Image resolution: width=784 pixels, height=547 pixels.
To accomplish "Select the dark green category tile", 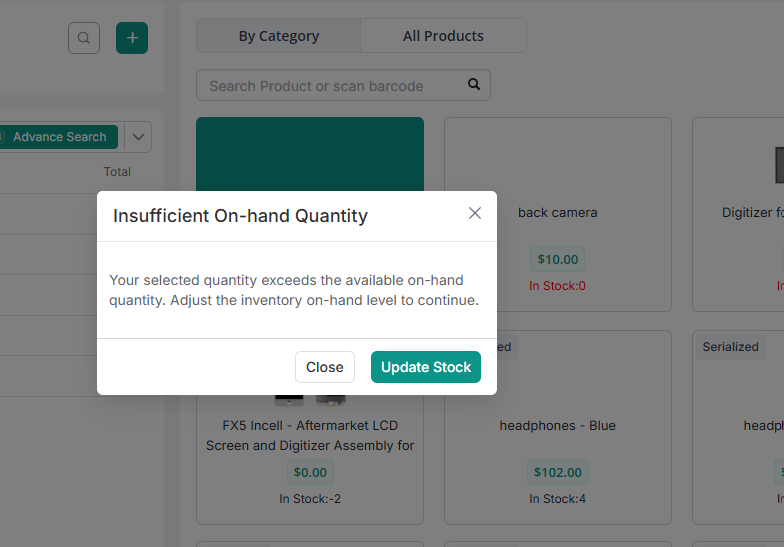I will (310, 154).
